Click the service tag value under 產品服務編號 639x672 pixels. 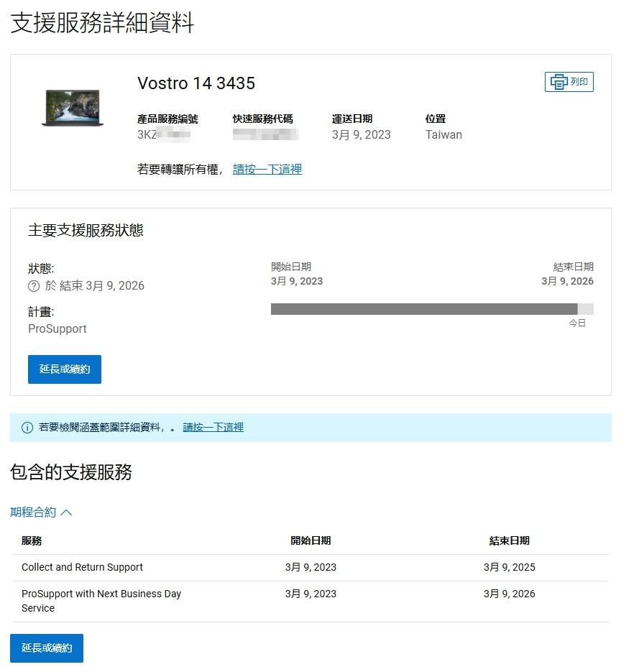[x=163, y=134]
